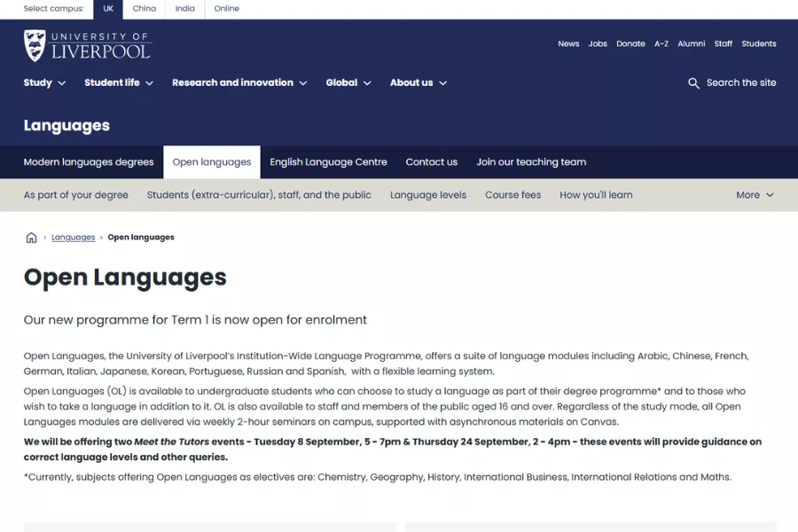This screenshot has height=532, width=798.
Task: Click the 'Meet the Tutors' italic text
Action: point(171,442)
